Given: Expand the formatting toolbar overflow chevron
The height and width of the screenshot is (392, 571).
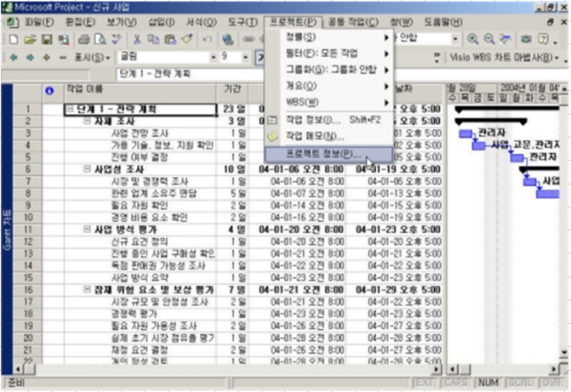Looking at the screenshot, I should (437, 57).
